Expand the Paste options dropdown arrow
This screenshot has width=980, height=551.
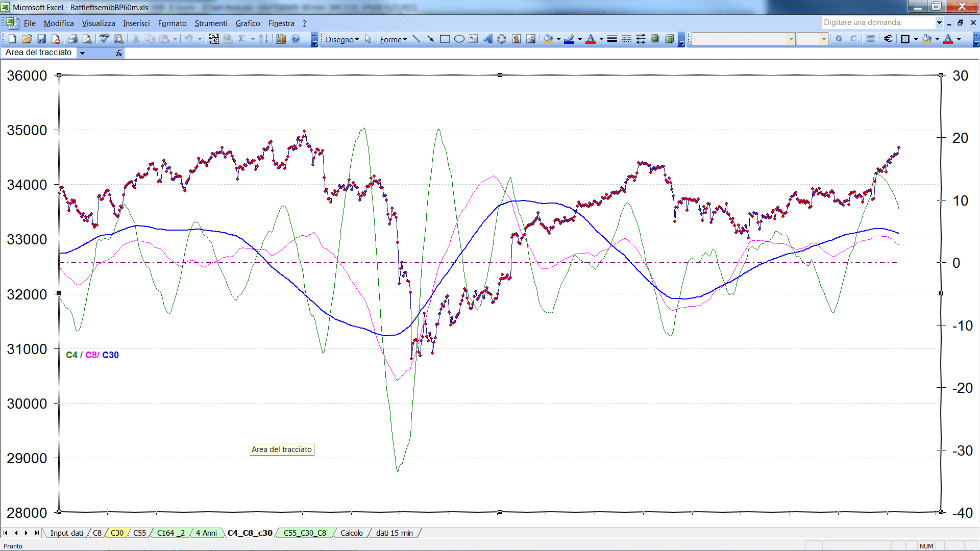(175, 39)
